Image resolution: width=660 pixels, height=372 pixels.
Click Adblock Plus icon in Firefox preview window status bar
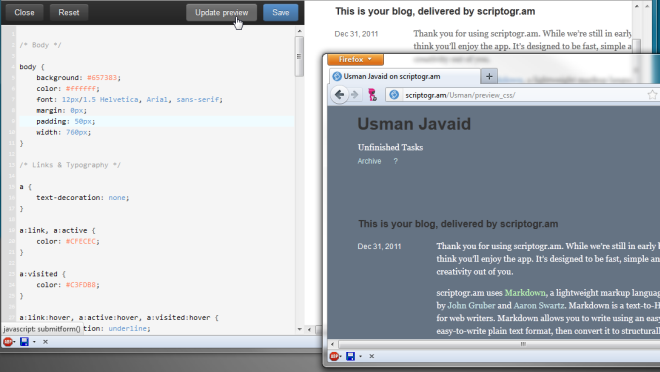pos(334,356)
